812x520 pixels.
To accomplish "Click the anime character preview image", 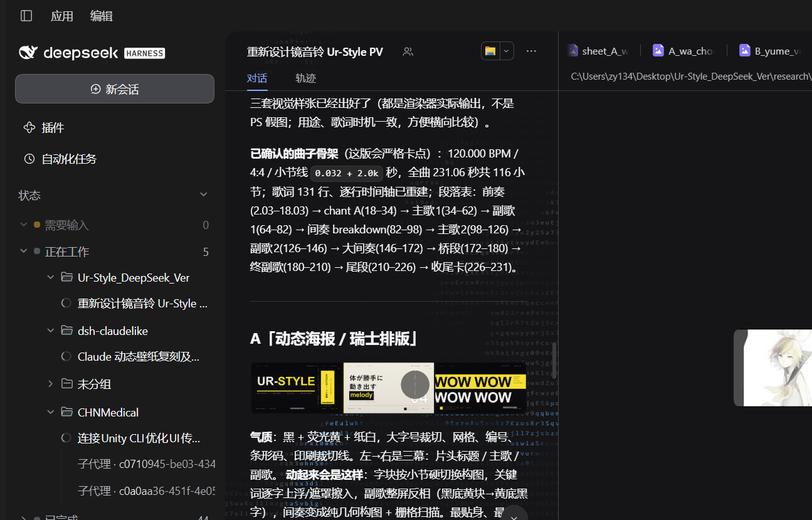I will [773, 368].
